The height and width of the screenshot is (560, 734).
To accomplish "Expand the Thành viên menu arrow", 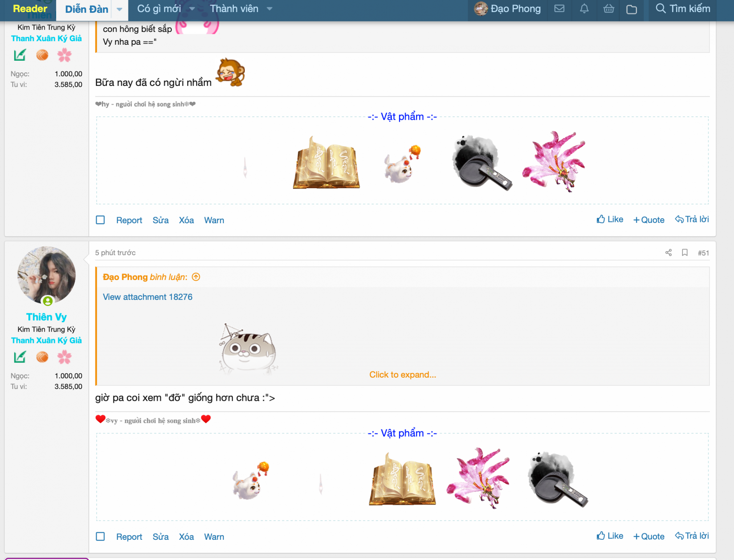I will tap(269, 9).
